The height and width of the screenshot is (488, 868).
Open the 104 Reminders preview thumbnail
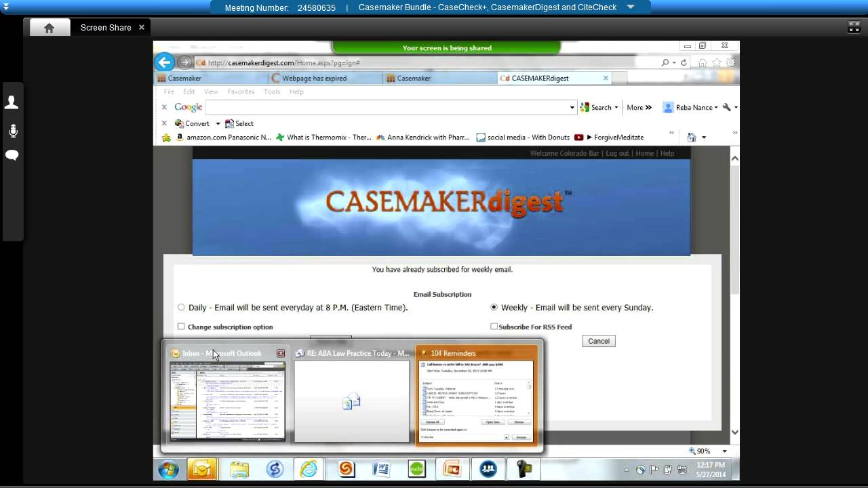point(477,401)
